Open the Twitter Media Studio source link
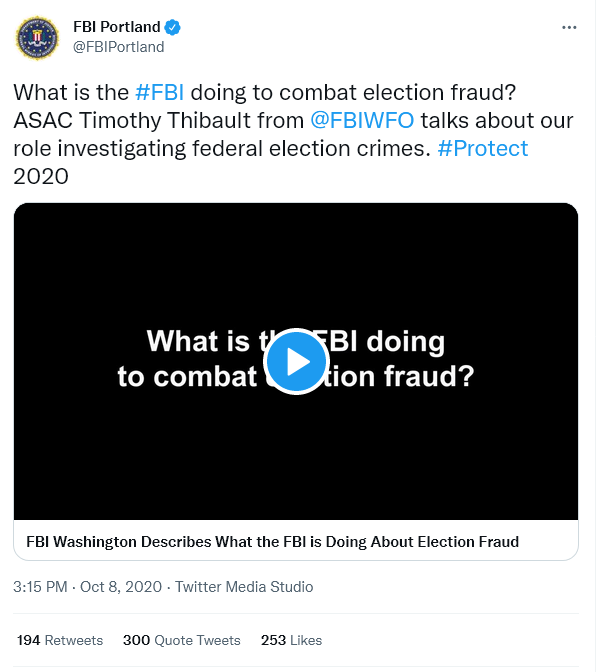Viewport: 598px width, 672px height. (x=244, y=587)
